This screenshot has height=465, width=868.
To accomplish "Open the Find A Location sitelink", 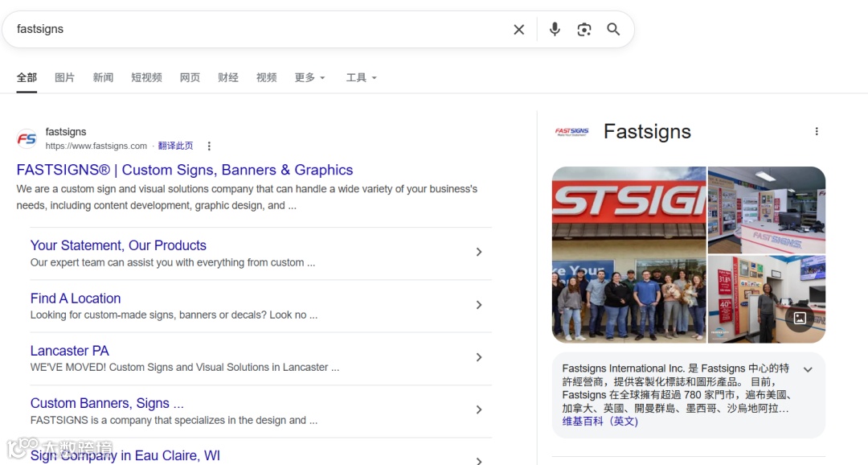I will (76, 298).
